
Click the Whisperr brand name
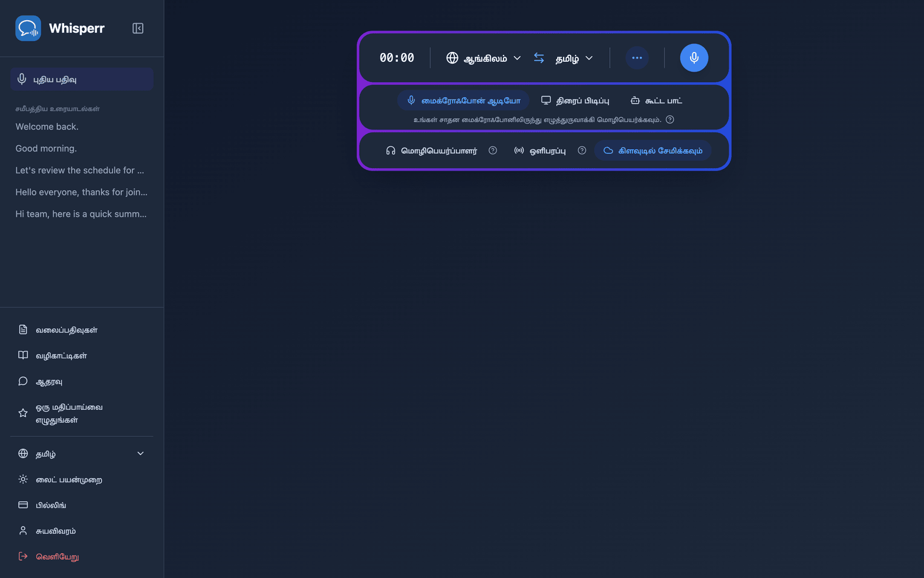(x=77, y=28)
